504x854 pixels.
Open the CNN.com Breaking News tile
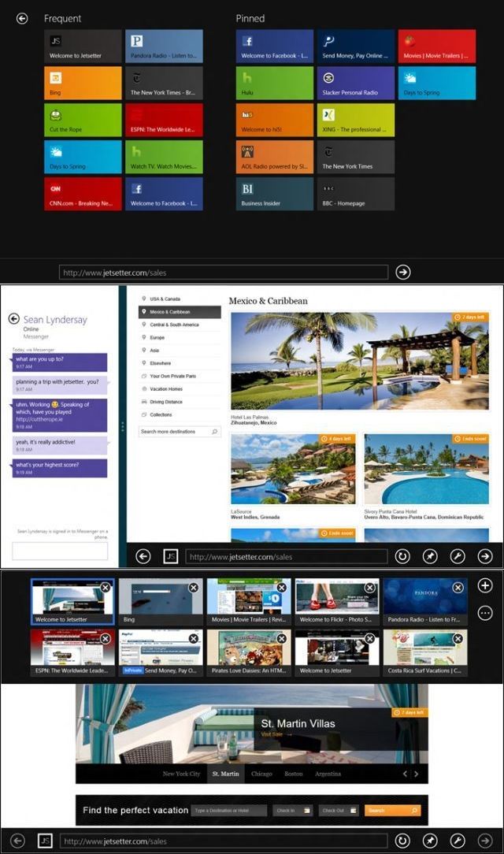[83, 194]
